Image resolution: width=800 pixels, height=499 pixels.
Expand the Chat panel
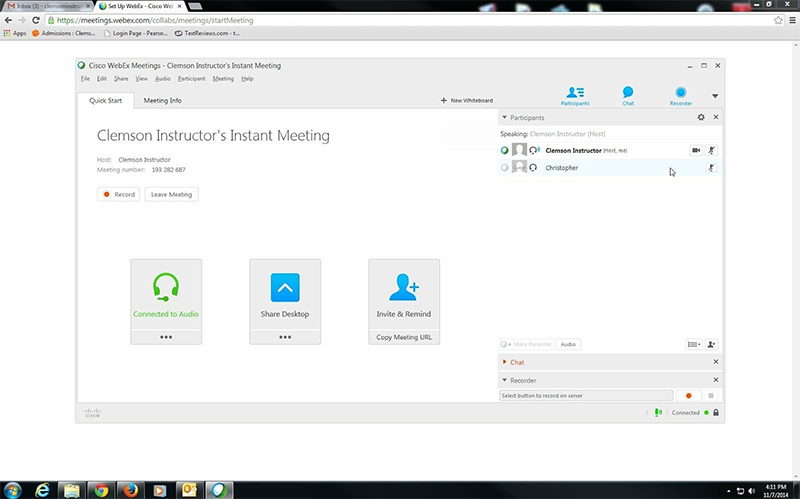point(505,362)
